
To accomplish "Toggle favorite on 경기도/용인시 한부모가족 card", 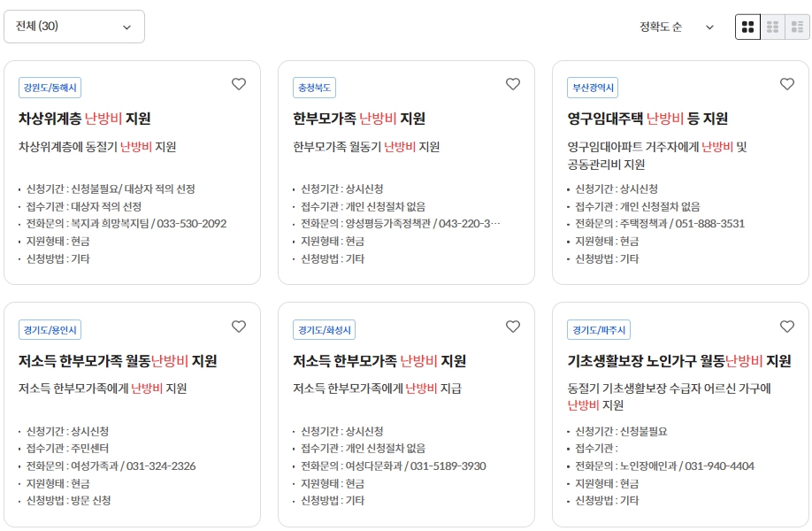I will pos(238,326).
